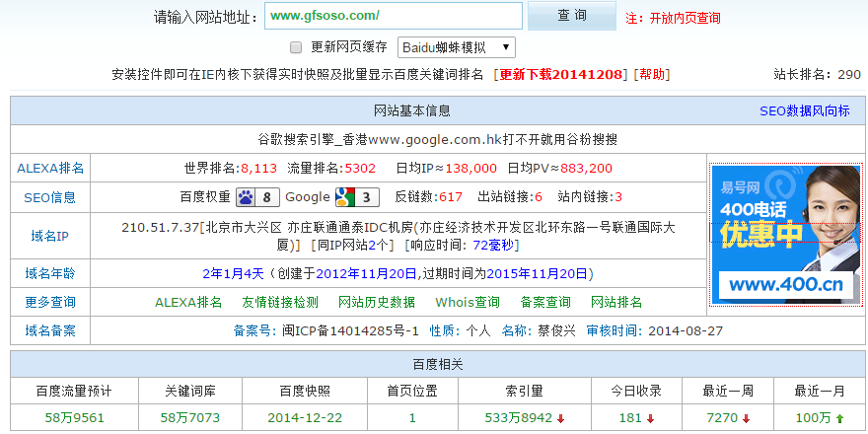Click outbound links count 6
This screenshot has width=868, height=434.
pos(539,197)
